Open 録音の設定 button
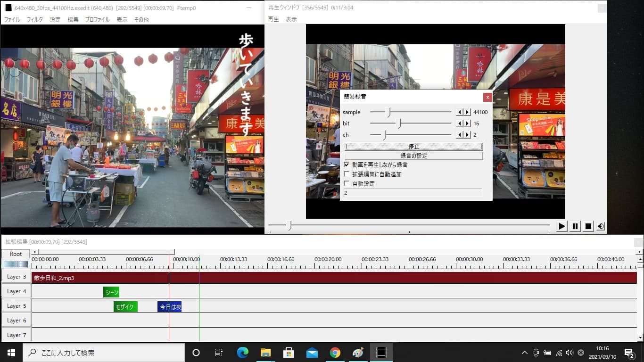Viewport: 644px width, 362px height. tap(414, 156)
